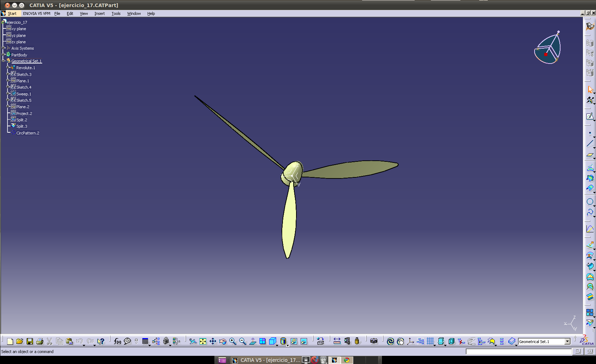Open the Design Table icon
596x364 pixels.
145,341
